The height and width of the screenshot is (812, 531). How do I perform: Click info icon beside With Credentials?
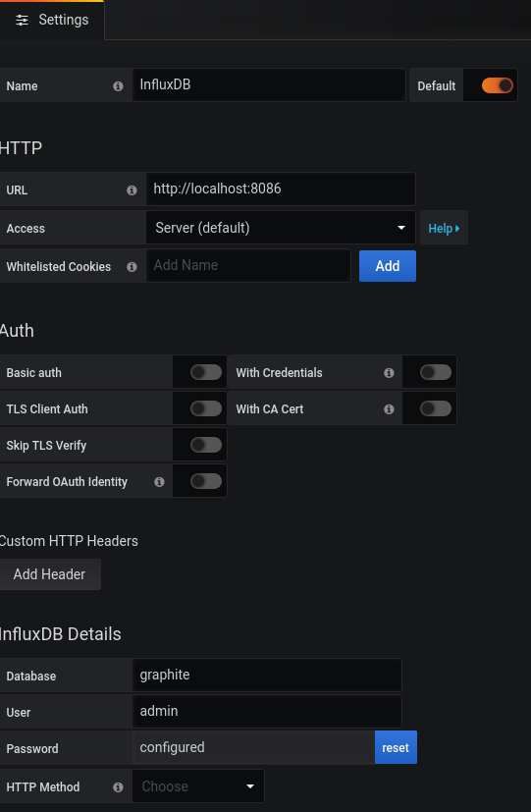[390, 373]
